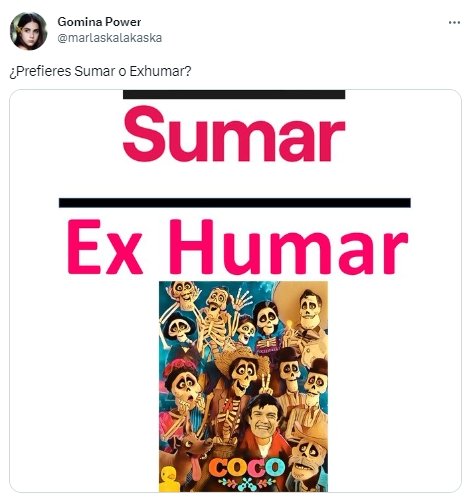Select the '¿Prefieres Sumar o Exhumar?' tweet text

point(100,71)
